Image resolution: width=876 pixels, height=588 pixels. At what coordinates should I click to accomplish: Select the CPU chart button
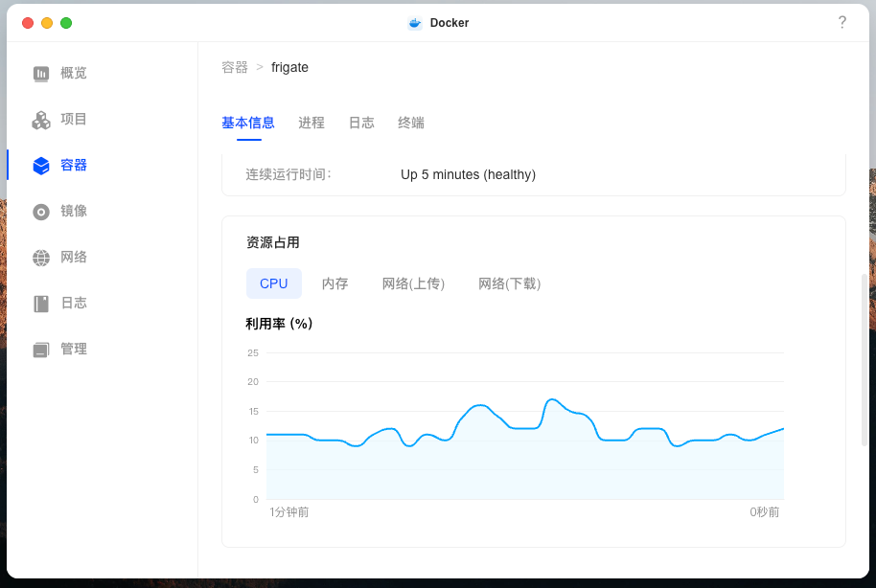[273, 283]
